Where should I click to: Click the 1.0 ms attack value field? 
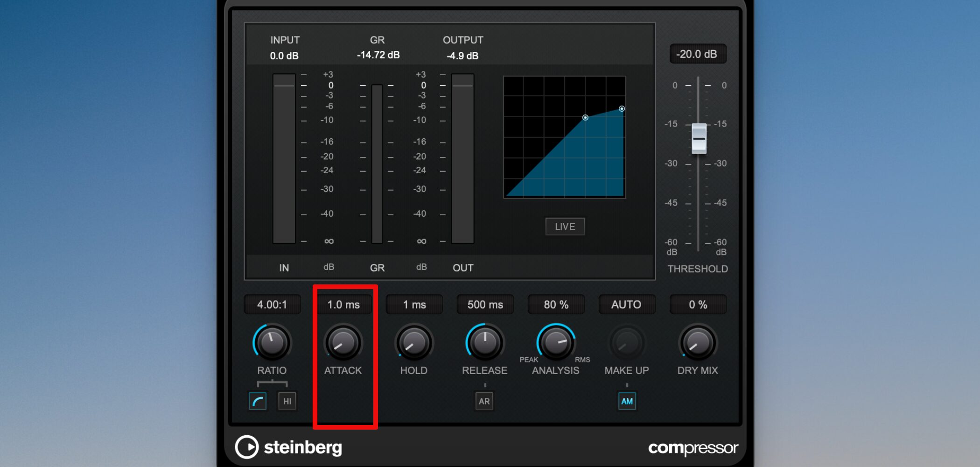point(343,304)
